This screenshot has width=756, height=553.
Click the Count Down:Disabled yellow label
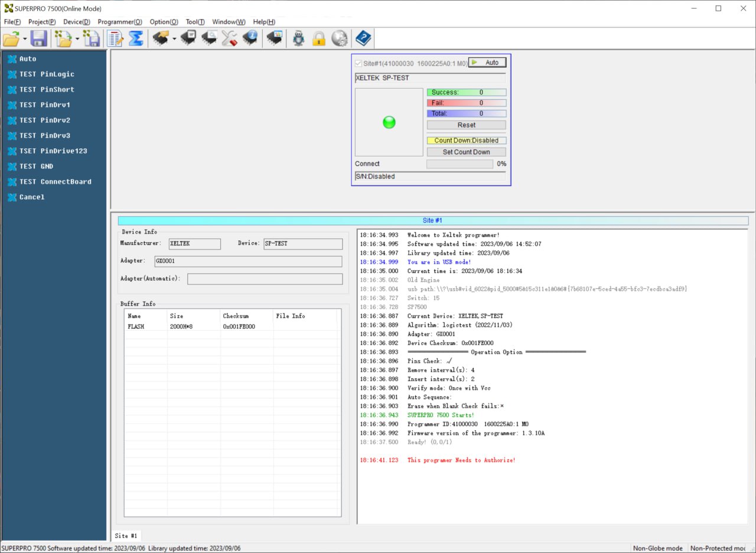tap(467, 141)
